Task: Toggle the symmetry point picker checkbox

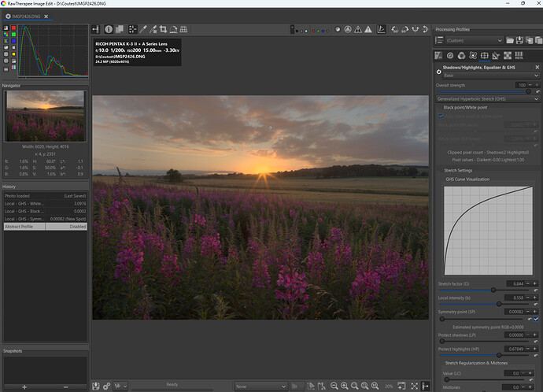Action: click(535, 320)
